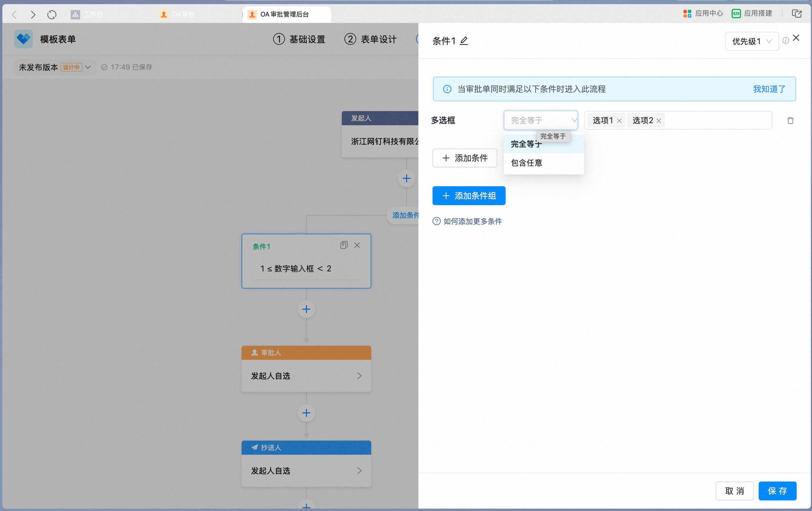Add a node with the plus below 条件1
The image size is (812, 511).
306,309
